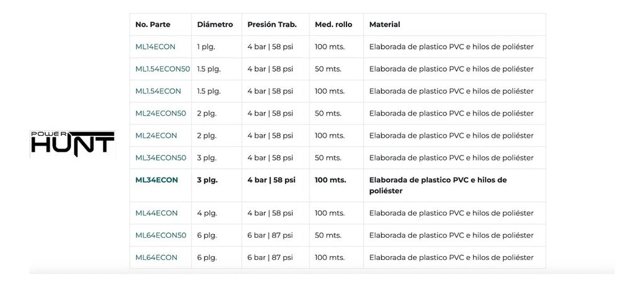Open the ML44ECON part link

point(156,213)
